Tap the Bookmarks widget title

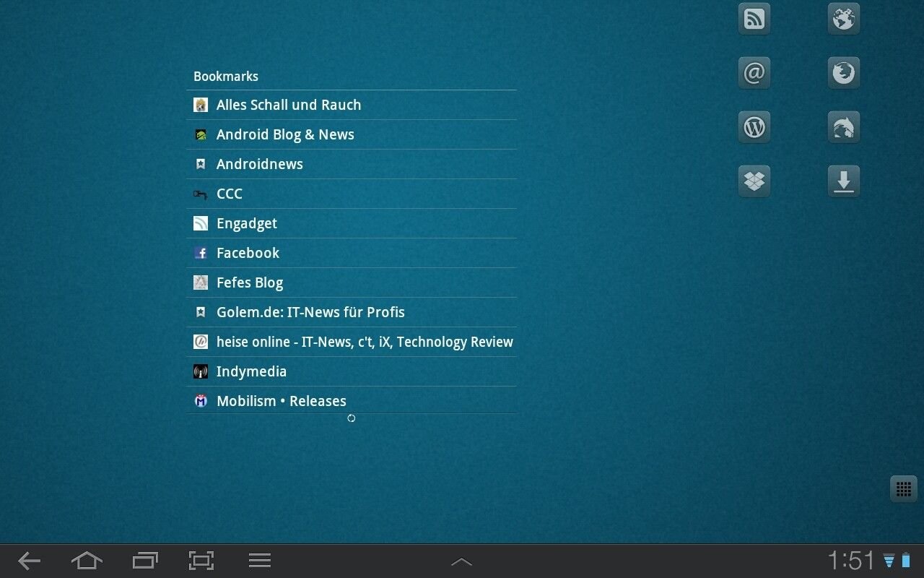pyautogui.click(x=226, y=76)
